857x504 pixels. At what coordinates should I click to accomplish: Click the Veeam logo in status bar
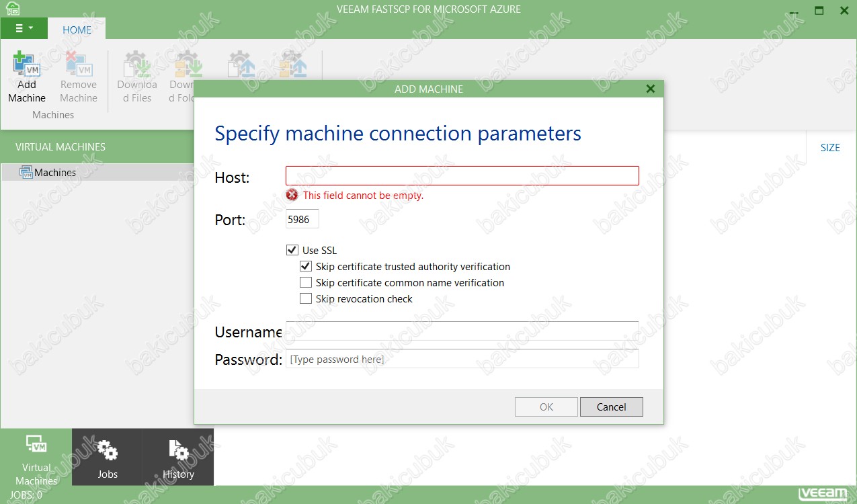(x=823, y=494)
